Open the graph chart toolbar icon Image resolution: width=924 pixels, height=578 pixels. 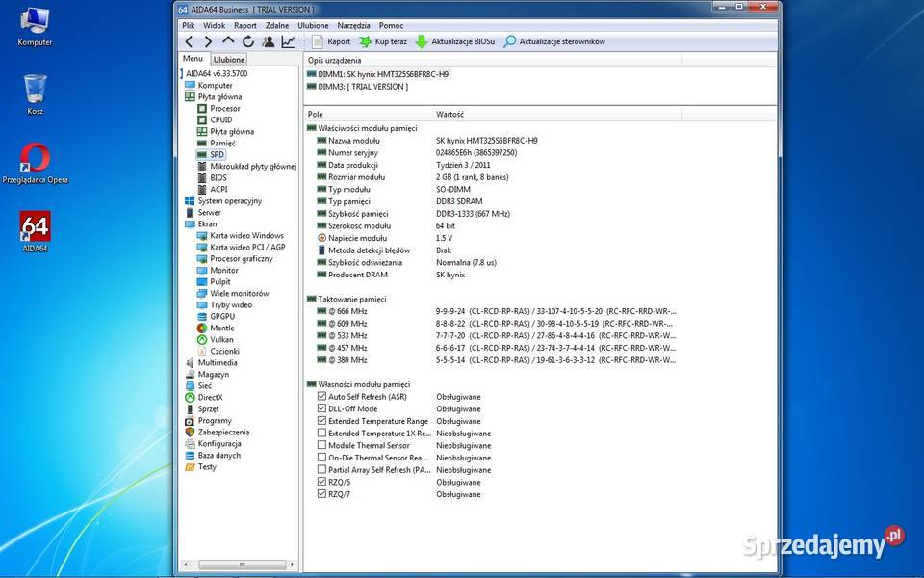click(288, 41)
